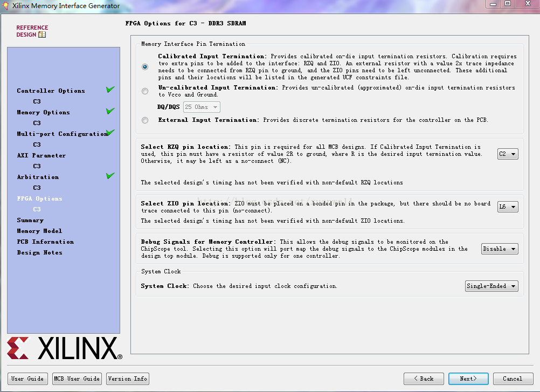This screenshot has width=540, height=392.
Task: Maximize the Memory Interface Generator window
Action: tap(508, 4)
